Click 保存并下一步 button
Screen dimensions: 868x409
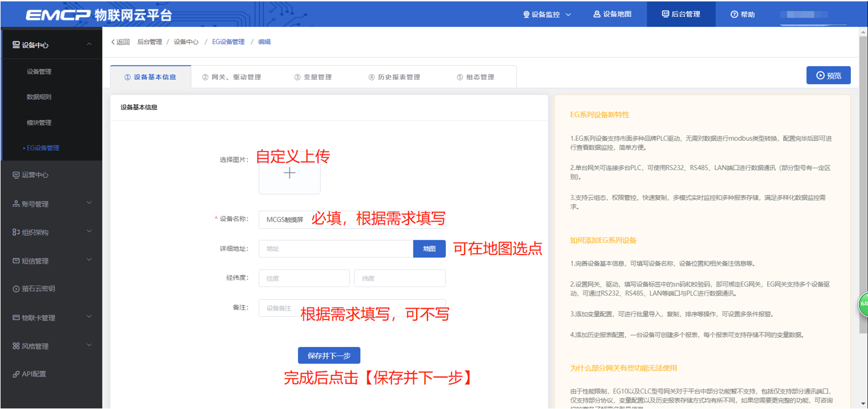click(x=329, y=355)
